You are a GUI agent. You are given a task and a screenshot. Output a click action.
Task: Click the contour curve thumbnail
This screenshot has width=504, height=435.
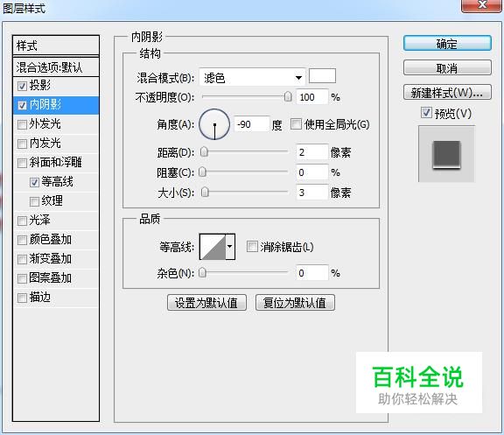[x=213, y=247]
